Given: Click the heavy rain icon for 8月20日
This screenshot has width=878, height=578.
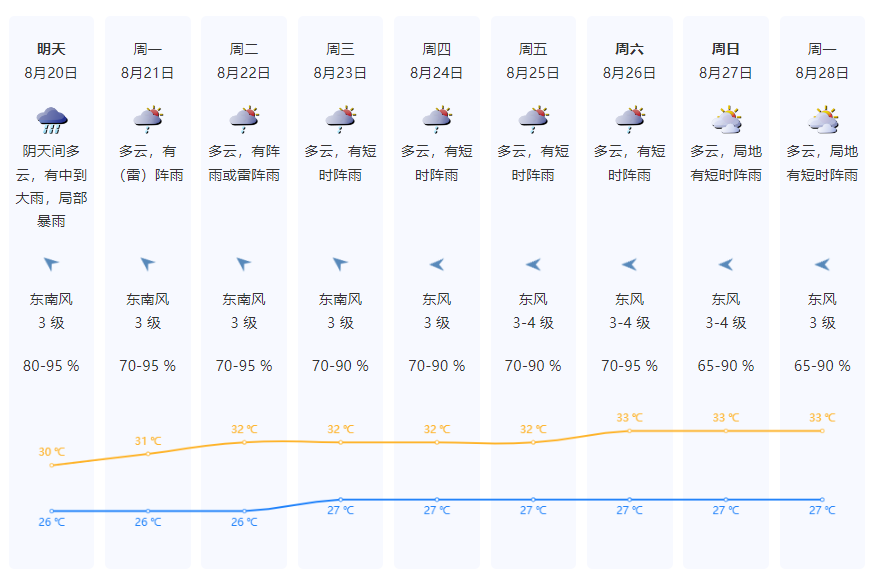Looking at the screenshot, I should pyautogui.click(x=51, y=120).
